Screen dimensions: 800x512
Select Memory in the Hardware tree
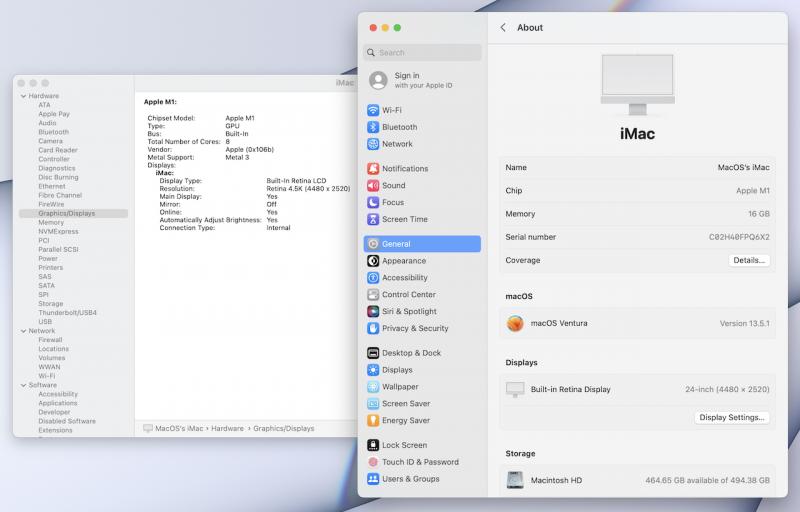51,223
